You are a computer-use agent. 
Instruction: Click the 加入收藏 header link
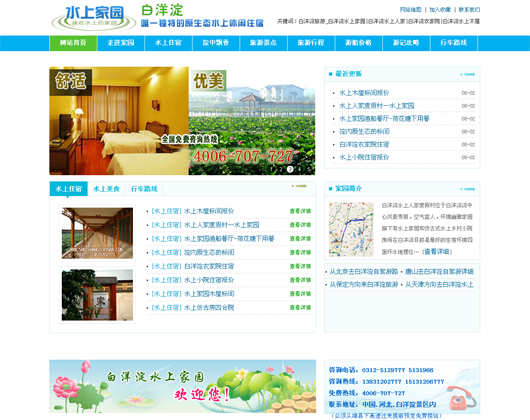[x=440, y=9]
